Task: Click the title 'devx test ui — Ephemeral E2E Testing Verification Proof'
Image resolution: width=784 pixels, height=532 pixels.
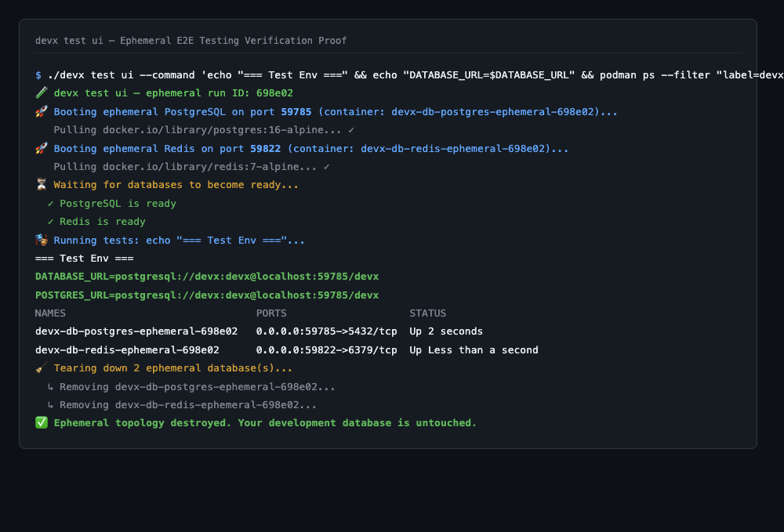Action: click(x=191, y=41)
